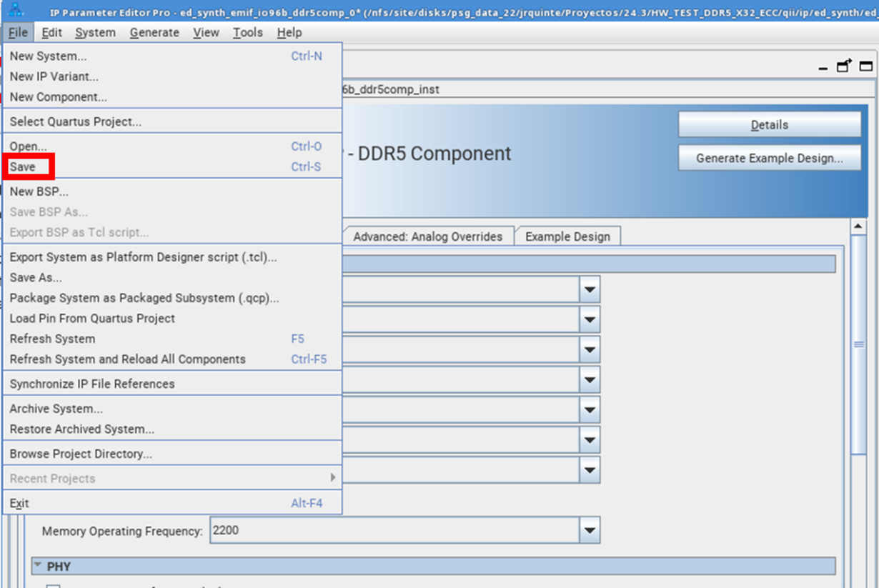
Task: Click the scroll-up arrow of parameter panel
Action: [860, 226]
